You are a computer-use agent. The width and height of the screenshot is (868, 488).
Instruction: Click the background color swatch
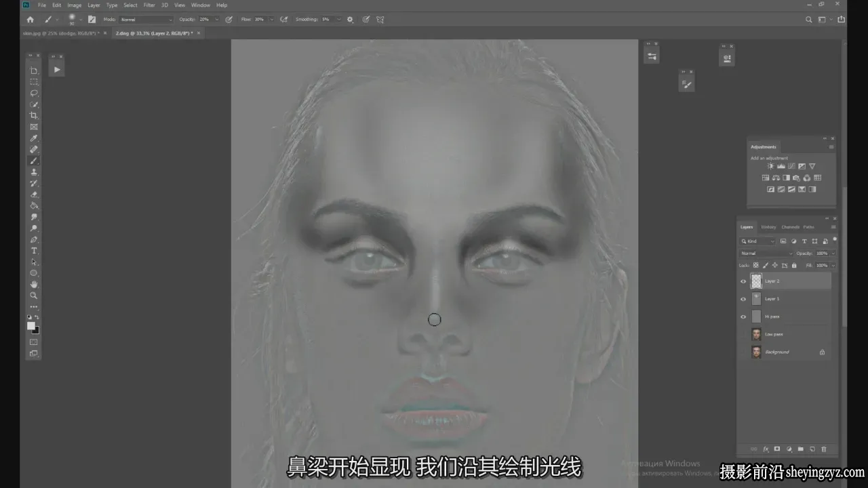36,330
